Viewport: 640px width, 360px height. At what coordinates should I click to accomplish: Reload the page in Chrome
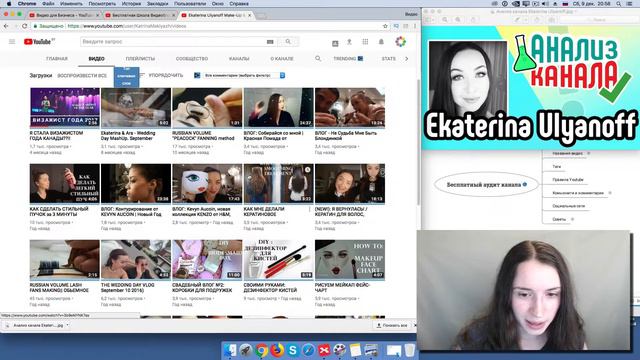(24, 26)
